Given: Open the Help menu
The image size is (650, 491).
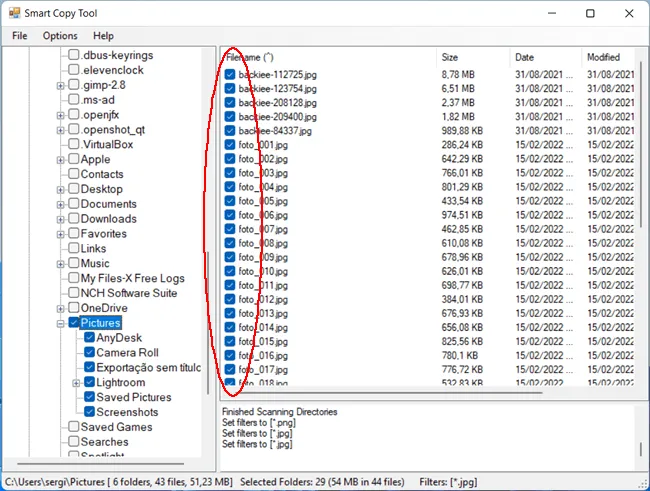Looking at the screenshot, I should (103, 36).
